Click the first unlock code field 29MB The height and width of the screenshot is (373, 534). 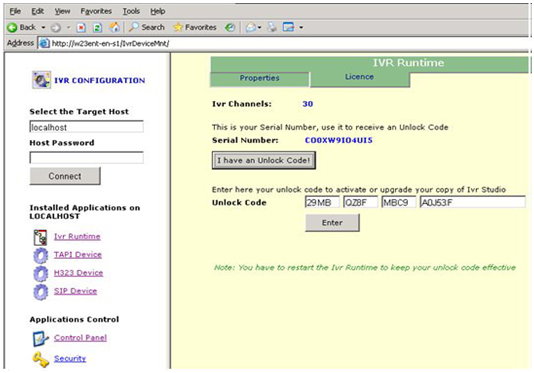pyautogui.click(x=322, y=202)
